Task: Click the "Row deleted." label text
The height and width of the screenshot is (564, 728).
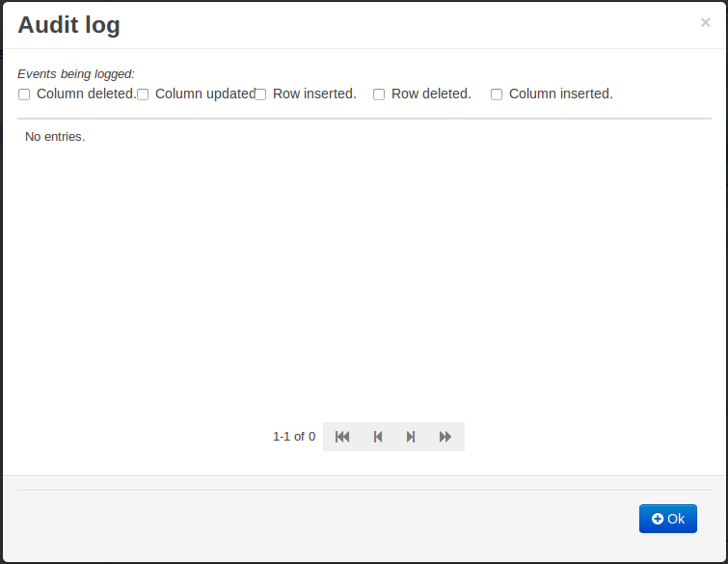Action: (x=431, y=94)
